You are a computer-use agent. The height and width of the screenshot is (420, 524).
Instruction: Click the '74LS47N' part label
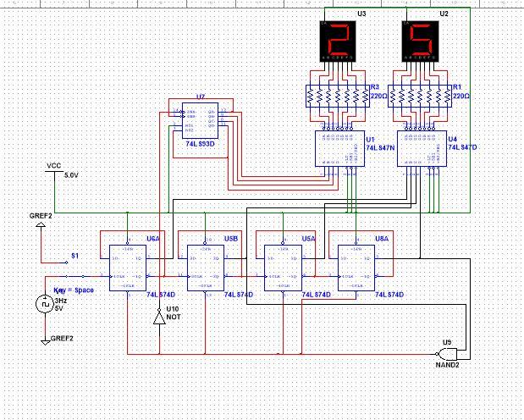pyautogui.click(x=380, y=147)
